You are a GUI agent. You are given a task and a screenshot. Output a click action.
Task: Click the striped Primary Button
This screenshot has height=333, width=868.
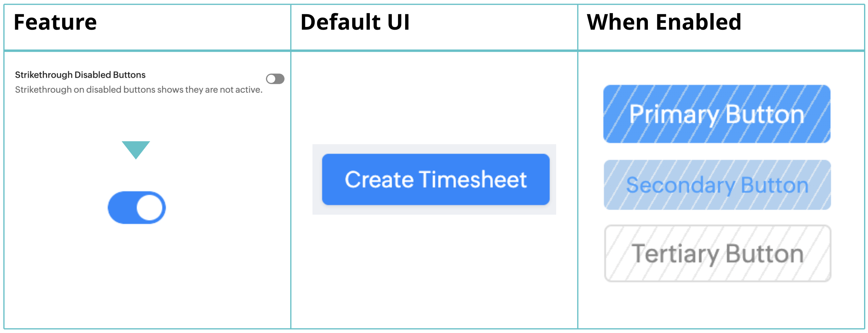(717, 114)
